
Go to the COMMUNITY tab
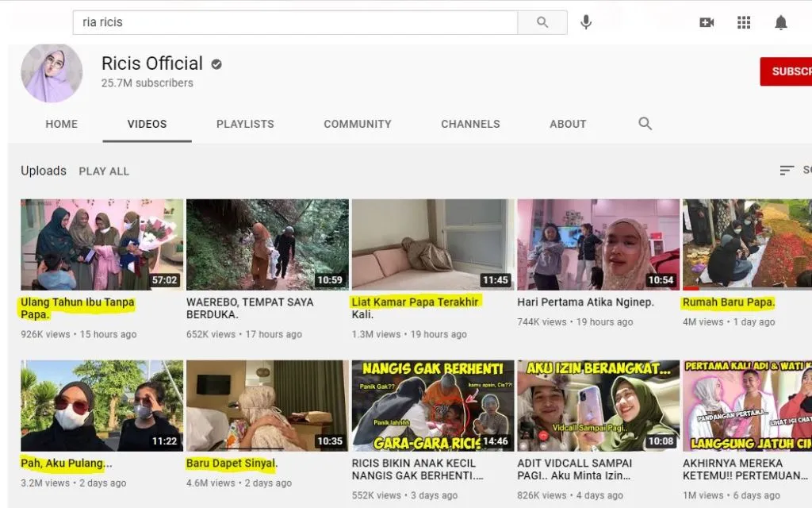(358, 124)
